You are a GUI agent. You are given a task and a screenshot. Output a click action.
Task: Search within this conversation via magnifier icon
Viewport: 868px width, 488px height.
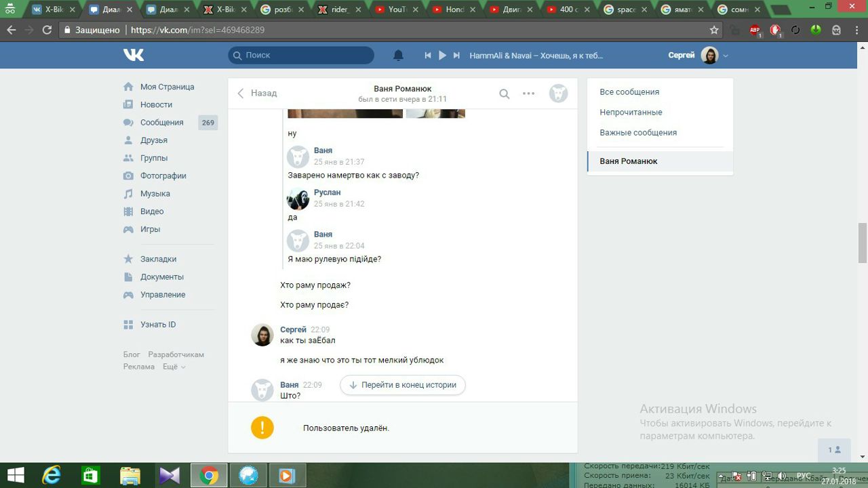coord(504,94)
